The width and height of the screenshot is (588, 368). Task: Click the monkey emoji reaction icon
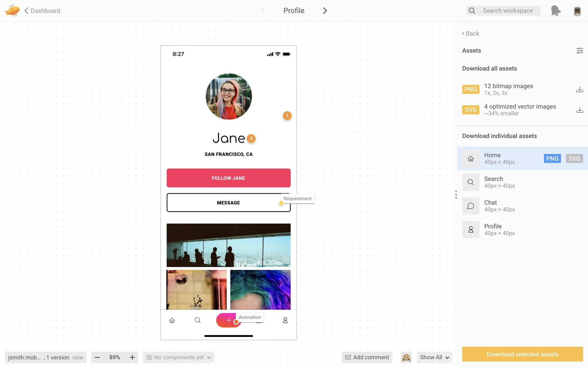point(406,357)
